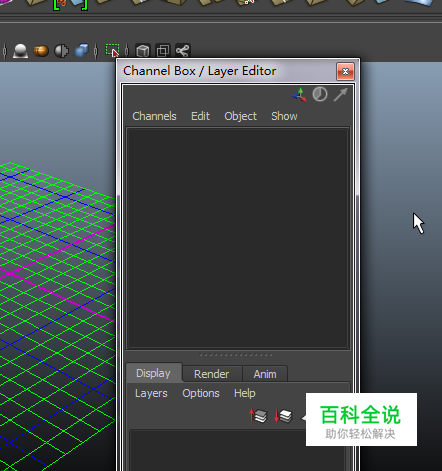Open the Edit menu in Channel Box
The height and width of the screenshot is (471, 442).
[x=200, y=116]
